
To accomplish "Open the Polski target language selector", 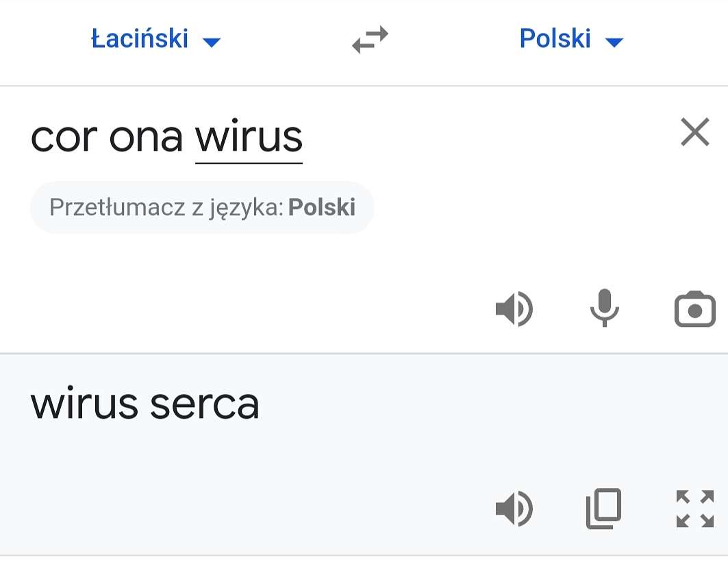I will click(x=571, y=38).
